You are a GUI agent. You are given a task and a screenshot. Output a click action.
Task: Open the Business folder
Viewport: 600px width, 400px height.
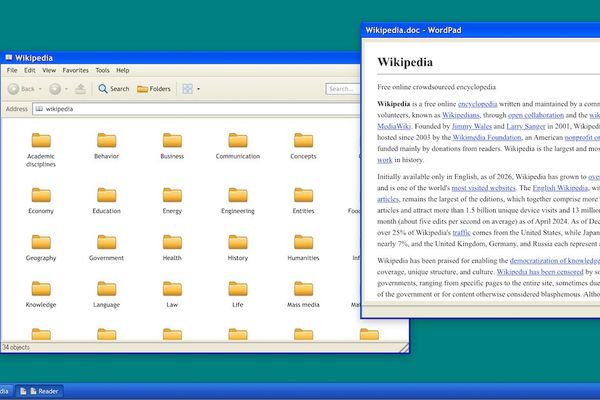pyautogui.click(x=172, y=145)
